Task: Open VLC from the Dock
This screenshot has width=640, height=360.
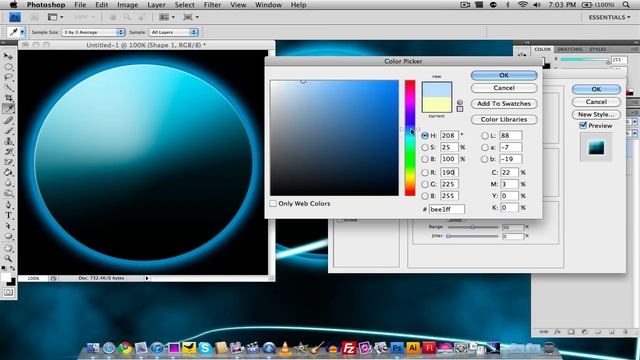Action: (285, 348)
